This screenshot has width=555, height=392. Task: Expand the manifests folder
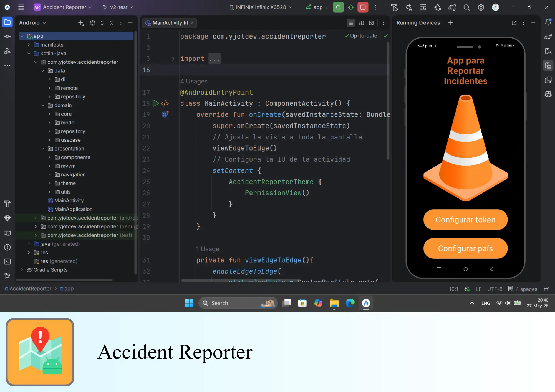click(29, 45)
